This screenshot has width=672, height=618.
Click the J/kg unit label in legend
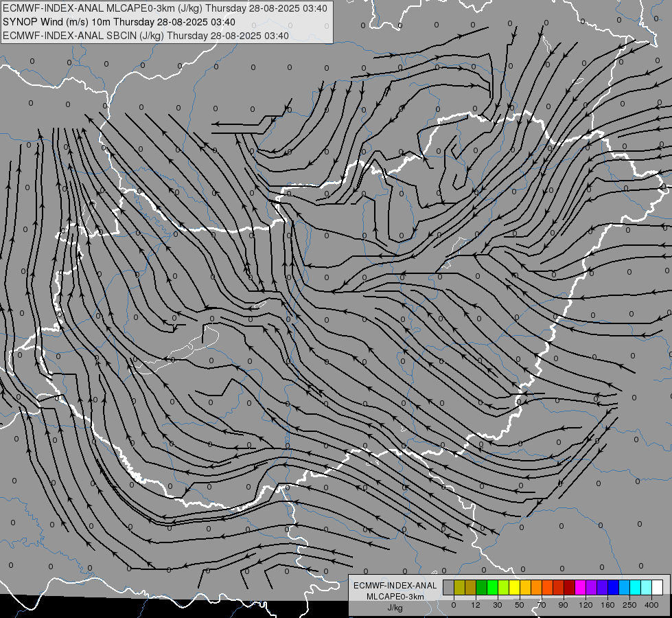pyautogui.click(x=395, y=608)
